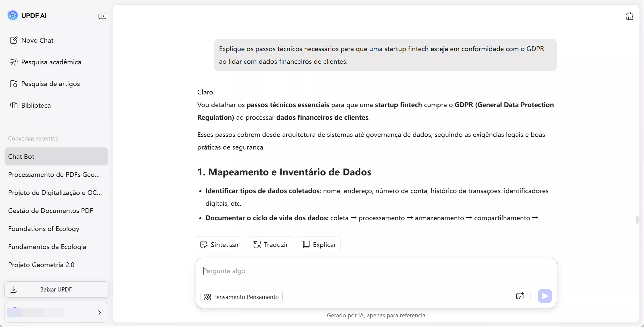Click the Explicar quick action
The width and height of the screenshot is (644, 327).
point(319,245)
